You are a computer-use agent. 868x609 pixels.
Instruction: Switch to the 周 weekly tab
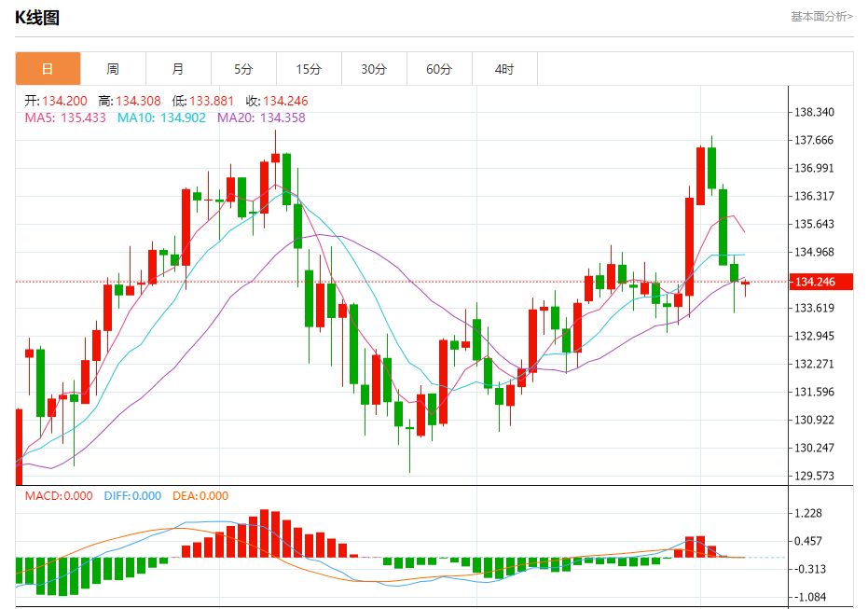pos(113,69)
